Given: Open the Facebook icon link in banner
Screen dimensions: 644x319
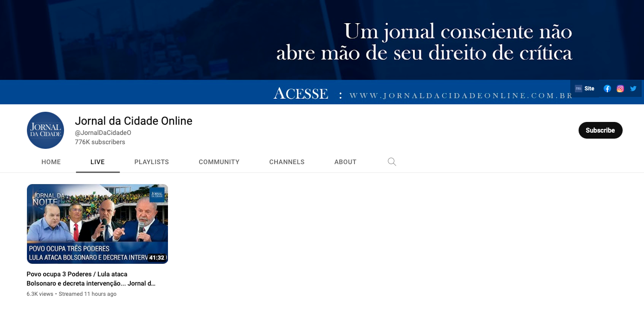Looking at the screenshot, I should pos(607,89).
